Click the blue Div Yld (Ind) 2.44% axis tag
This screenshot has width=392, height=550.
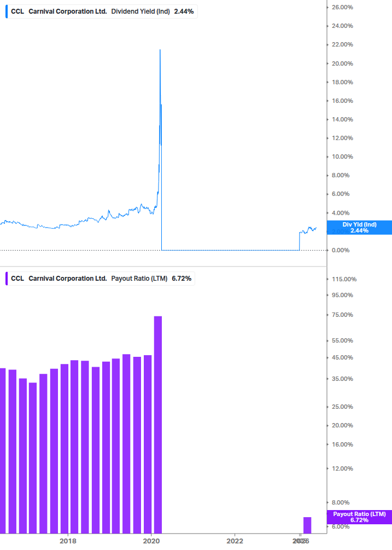359,228
